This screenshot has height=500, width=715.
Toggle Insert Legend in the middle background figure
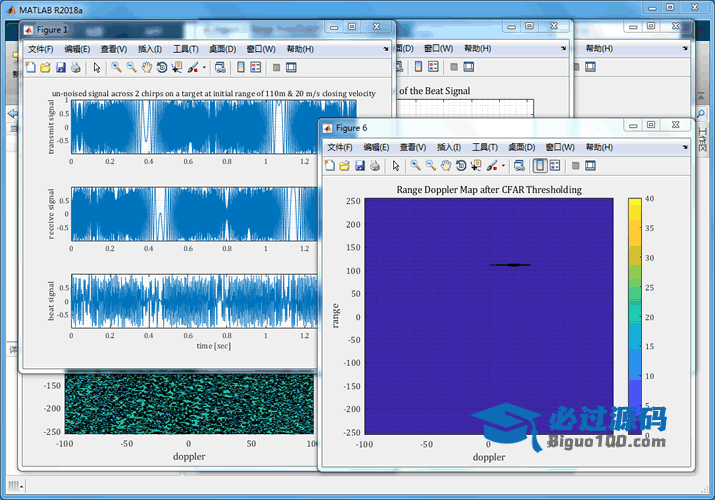(x=433, y=67)
